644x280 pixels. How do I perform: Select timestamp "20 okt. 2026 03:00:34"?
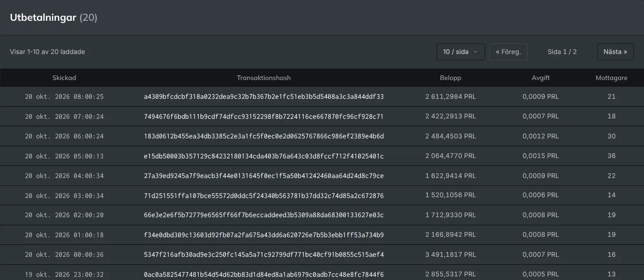coord(64,196)
